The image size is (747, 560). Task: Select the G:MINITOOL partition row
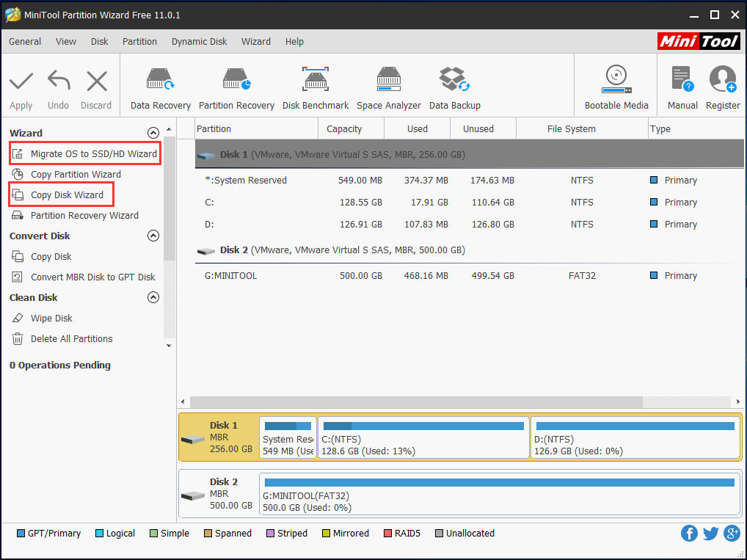[x=469, y=275]
